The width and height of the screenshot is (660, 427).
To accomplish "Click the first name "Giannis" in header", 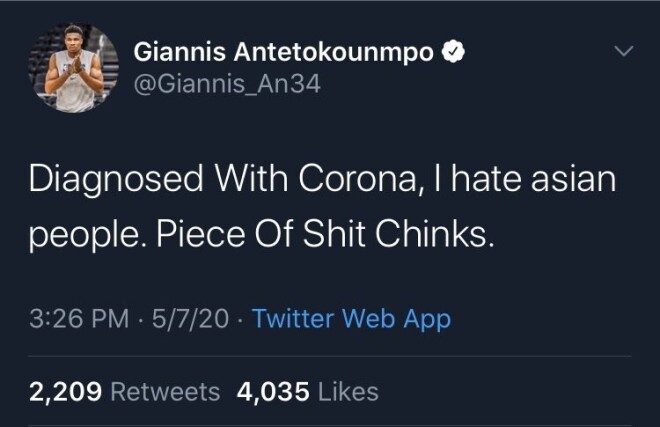I will [176, 52].
